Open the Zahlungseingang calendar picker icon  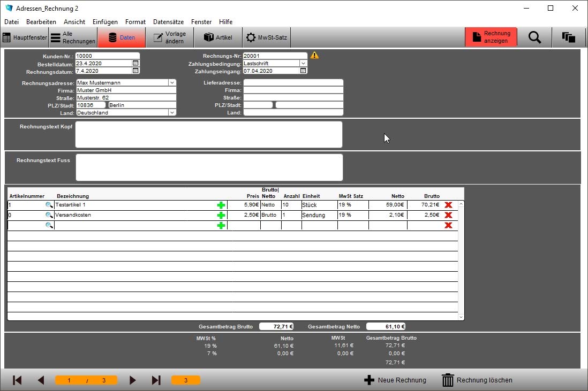(304, 71)
